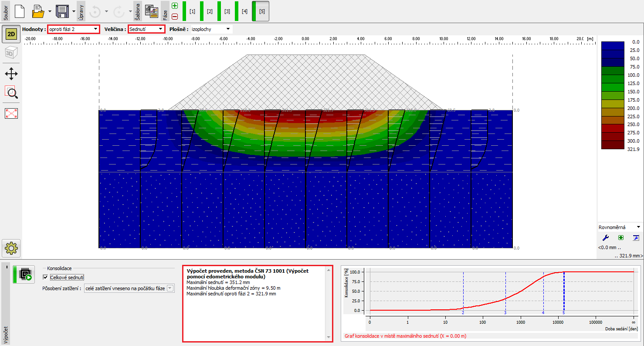Click the legend swatch under the 125.0 label

tap(613, 87)
